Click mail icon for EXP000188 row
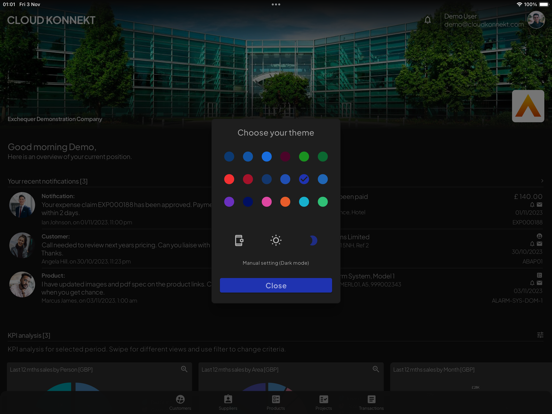 (x=540, y=205)
